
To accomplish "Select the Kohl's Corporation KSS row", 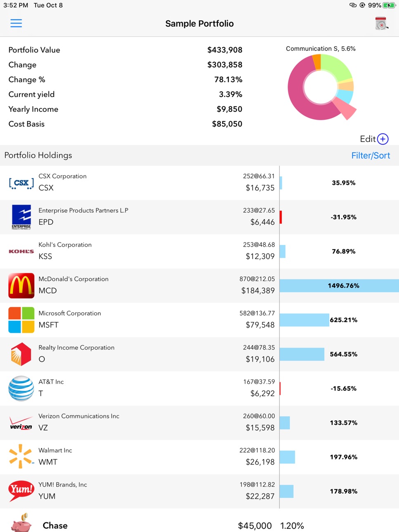I will [x=199, y=251].
